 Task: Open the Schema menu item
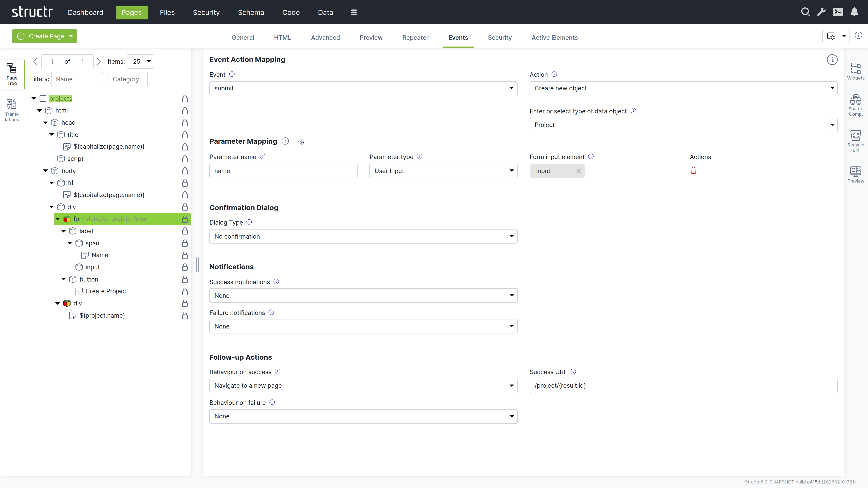tap(251, 12)
